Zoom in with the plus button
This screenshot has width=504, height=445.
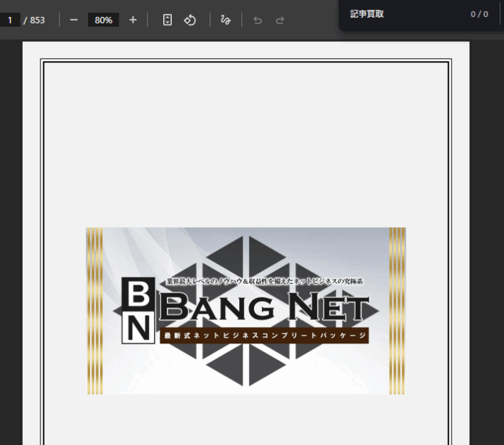133,20
